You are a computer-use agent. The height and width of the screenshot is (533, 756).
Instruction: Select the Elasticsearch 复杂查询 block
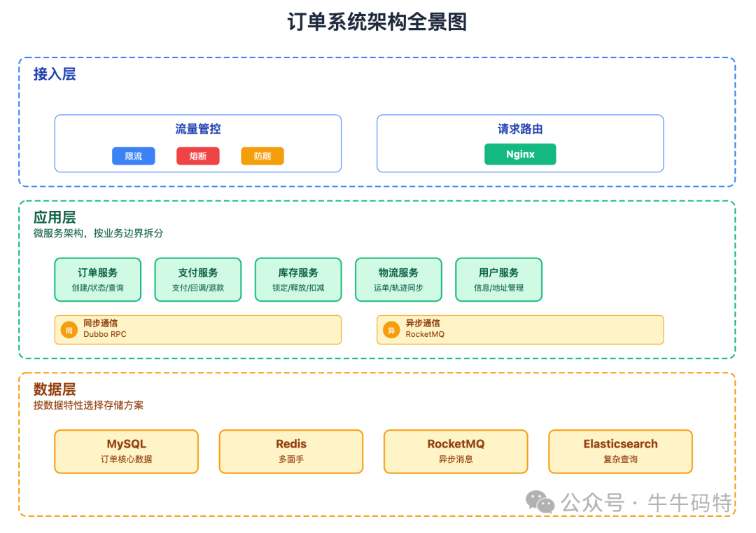point(620,451)
